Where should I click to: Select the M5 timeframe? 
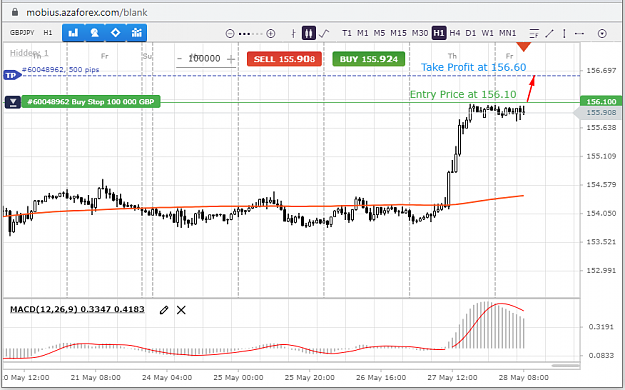coord(379,33)
